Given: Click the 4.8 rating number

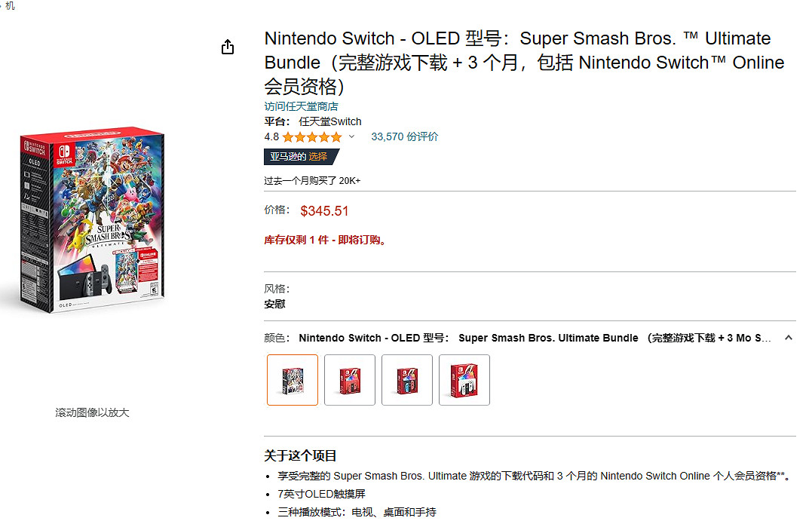Looking at the screenshot, I should 271,137.
